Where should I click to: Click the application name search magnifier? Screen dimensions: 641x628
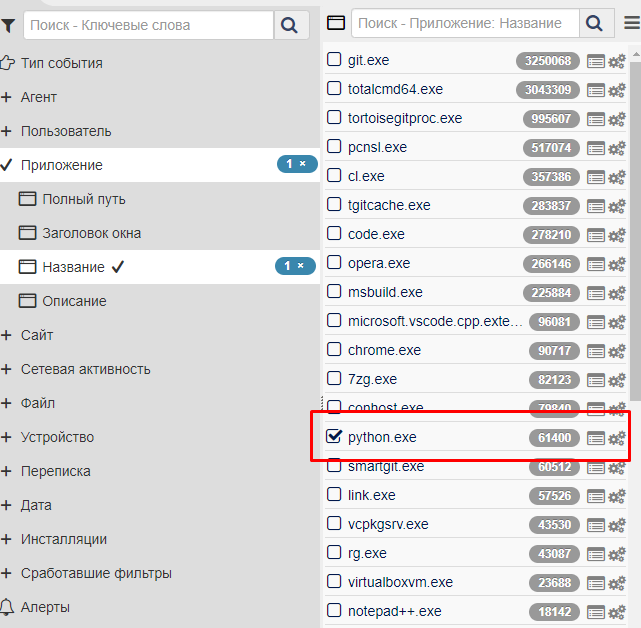(596, 23)
